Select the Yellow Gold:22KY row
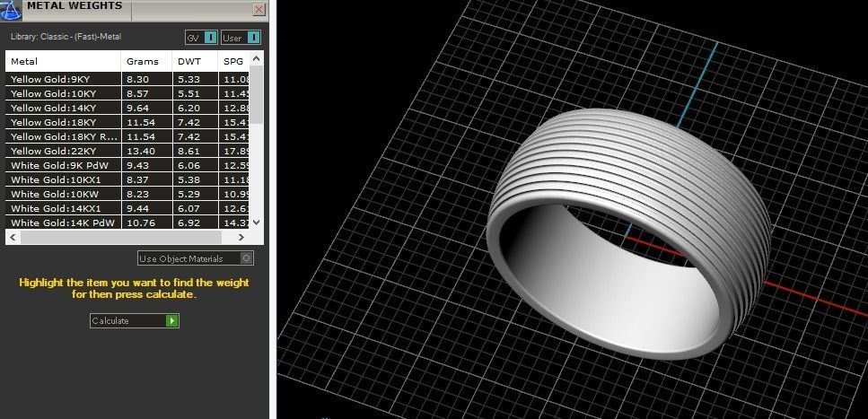Viewport: 868px width, 419px height. point(127,151)
